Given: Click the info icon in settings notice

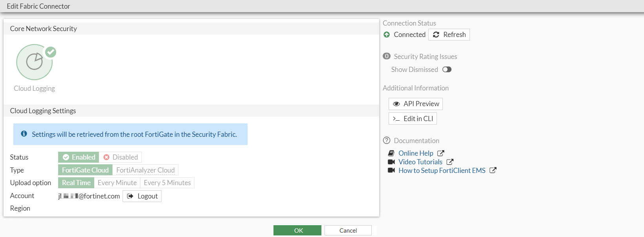Looking at the screenshot, I should [24, 134].
